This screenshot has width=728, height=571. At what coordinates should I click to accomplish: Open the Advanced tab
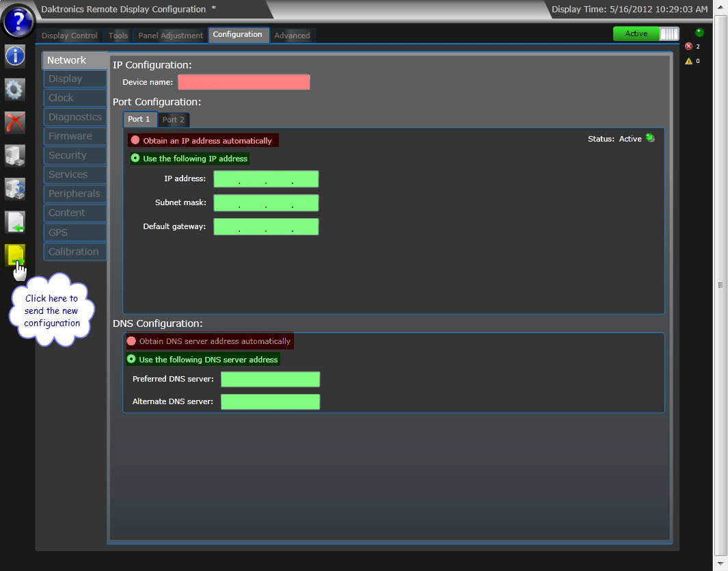(x=292, y=36)
